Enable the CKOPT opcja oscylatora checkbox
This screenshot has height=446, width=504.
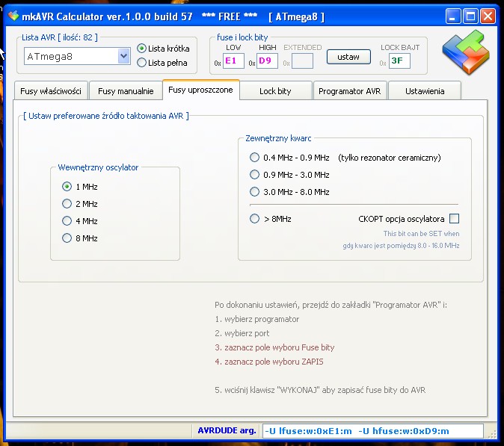454,219
